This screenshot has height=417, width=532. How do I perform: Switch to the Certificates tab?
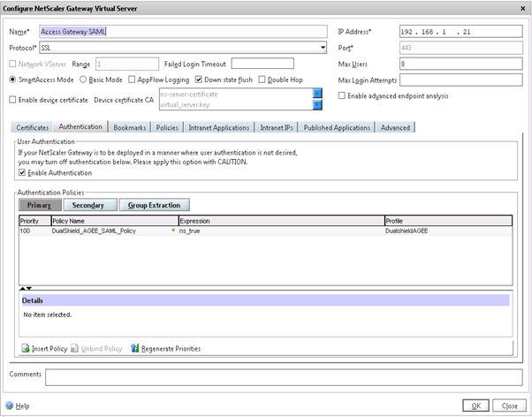[32, 127]
